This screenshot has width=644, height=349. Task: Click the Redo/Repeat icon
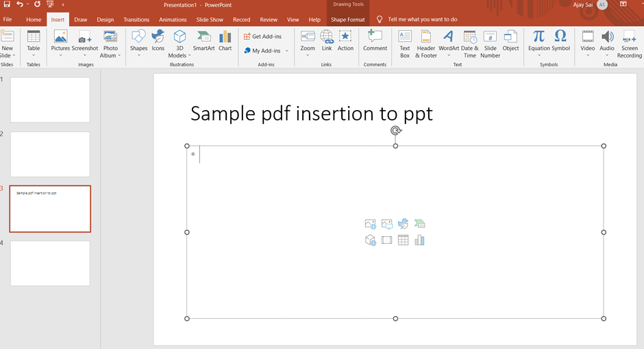click(x=38, y=4)
